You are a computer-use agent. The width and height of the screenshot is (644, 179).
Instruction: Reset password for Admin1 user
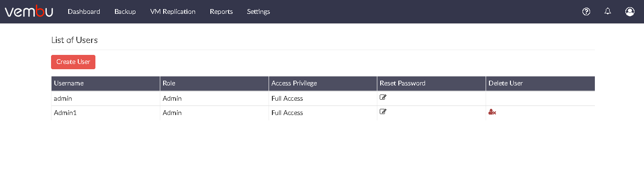tap(383, 112)
